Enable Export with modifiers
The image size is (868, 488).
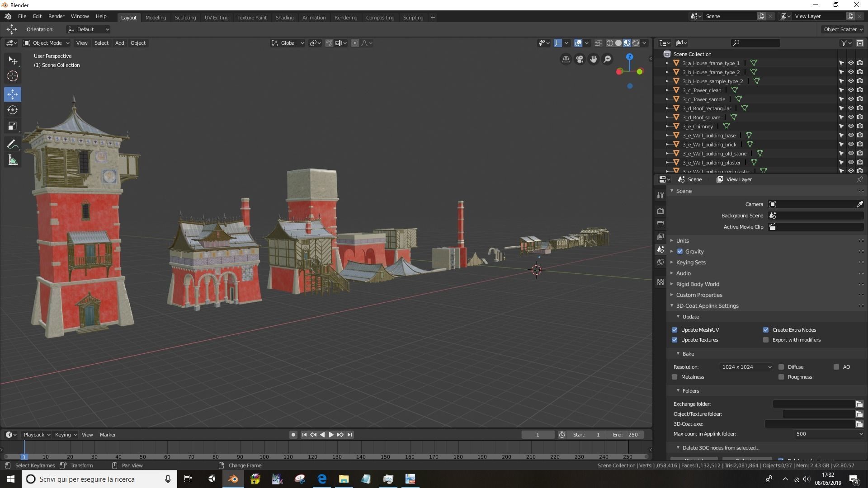click(766, 340)
